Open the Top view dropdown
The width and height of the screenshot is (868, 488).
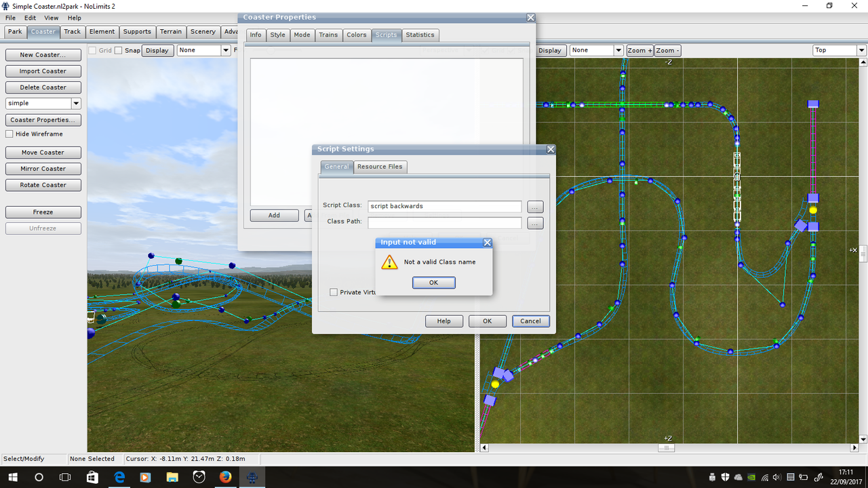click(861, 50)
